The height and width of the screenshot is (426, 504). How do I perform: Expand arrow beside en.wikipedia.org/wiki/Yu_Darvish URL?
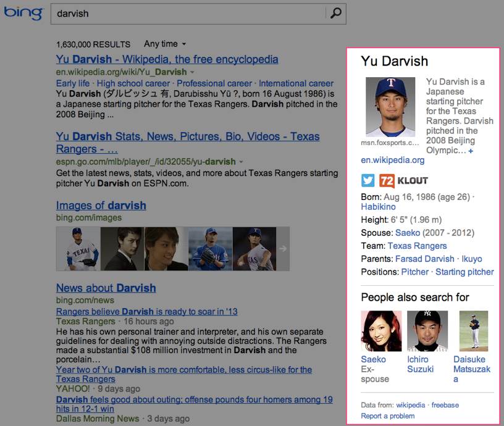pyautogui.click(x=192, y=72)
